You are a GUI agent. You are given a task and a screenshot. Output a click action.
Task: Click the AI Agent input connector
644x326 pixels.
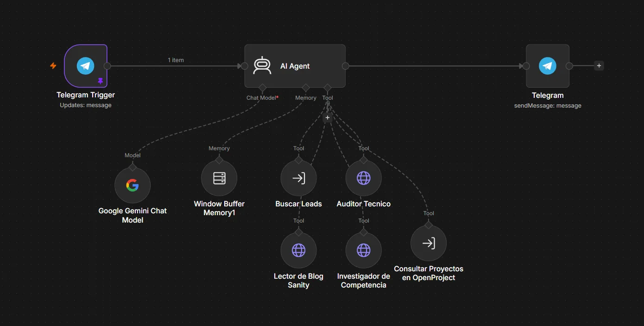pos(245,66)
